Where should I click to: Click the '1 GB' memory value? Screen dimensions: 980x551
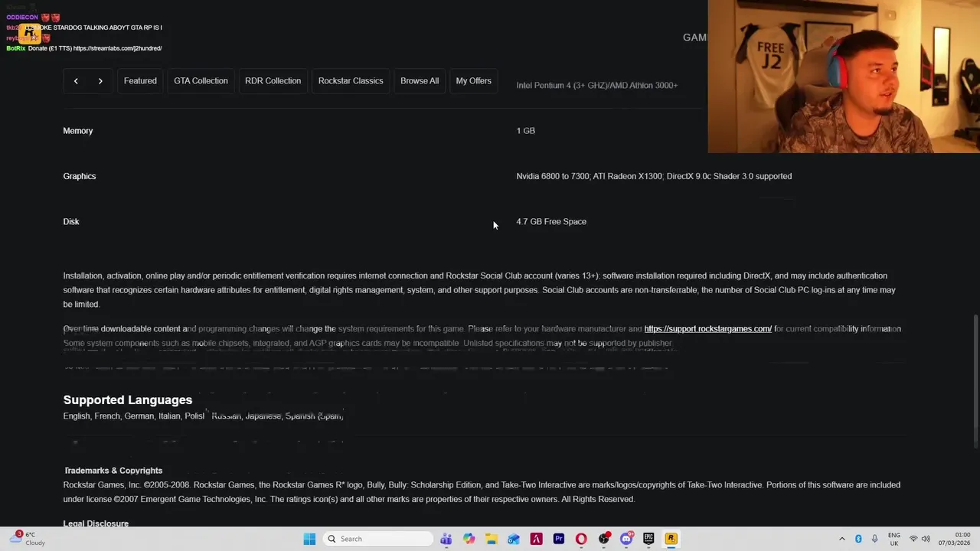pos(526,131)
